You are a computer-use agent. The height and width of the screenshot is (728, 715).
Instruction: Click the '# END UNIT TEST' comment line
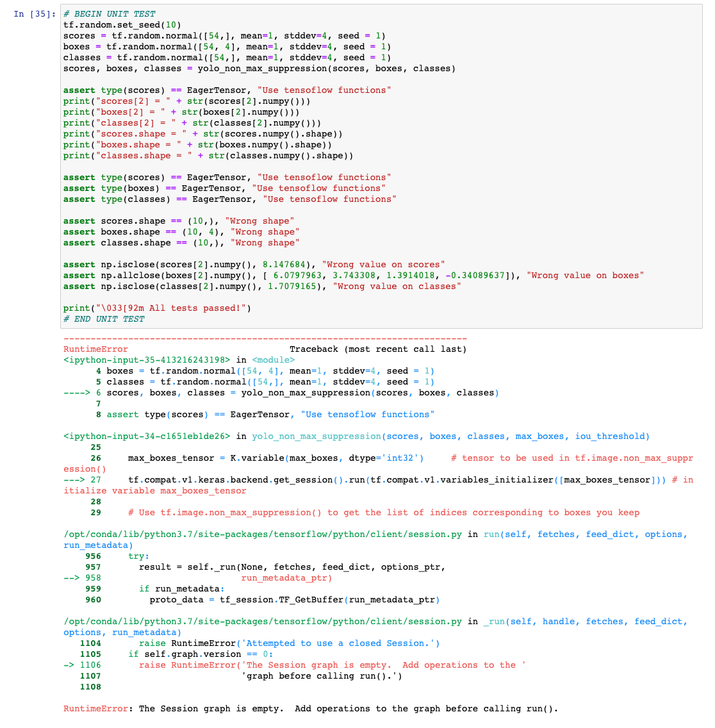point(104,319)
